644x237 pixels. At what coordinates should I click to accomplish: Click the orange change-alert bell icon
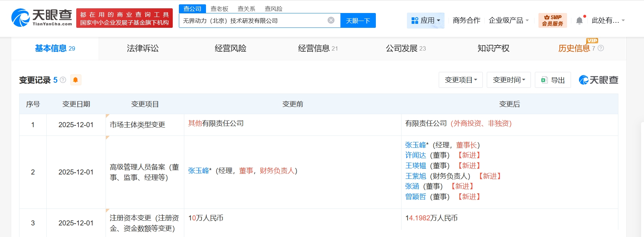pyautogui.click(x=76, y=80)
